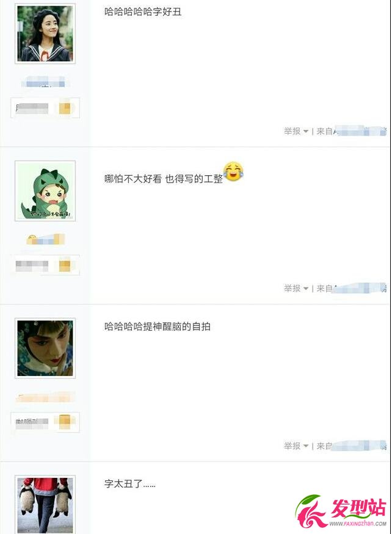Open the 来自 client link on second comment
This screenshot has width=392, height=534.
tap(352, 289)
